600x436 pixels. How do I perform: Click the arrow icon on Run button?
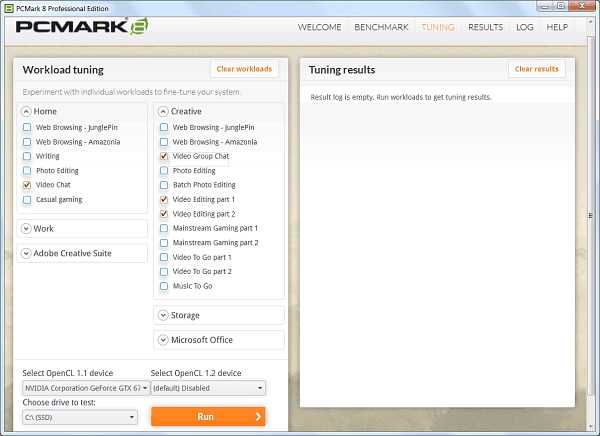258,416
